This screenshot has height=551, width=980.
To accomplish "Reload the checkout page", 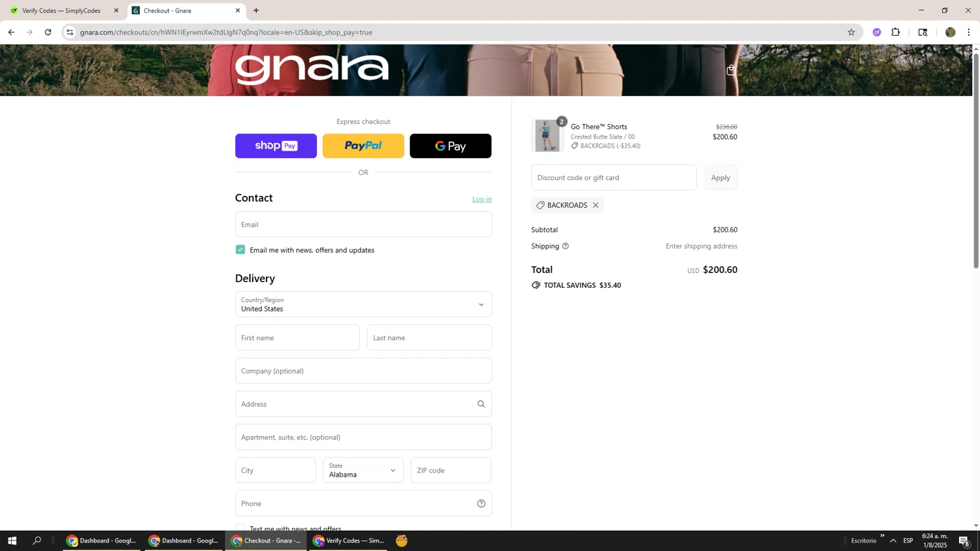I will [48, 32].
